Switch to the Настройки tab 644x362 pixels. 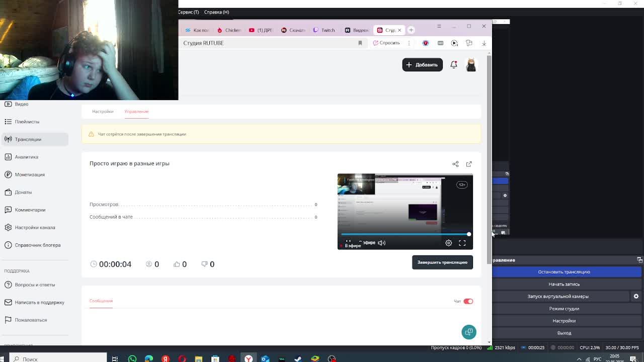pos(103,111)
